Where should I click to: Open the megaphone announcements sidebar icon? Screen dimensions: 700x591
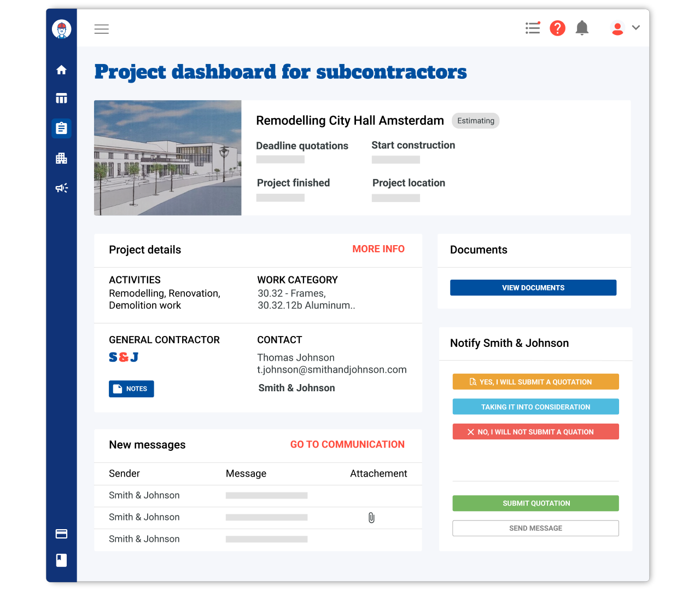tap(62, 188)
